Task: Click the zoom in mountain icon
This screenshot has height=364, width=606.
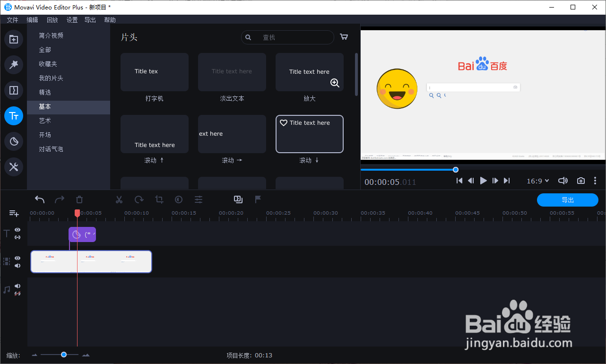Action: [x=86, y=355]
